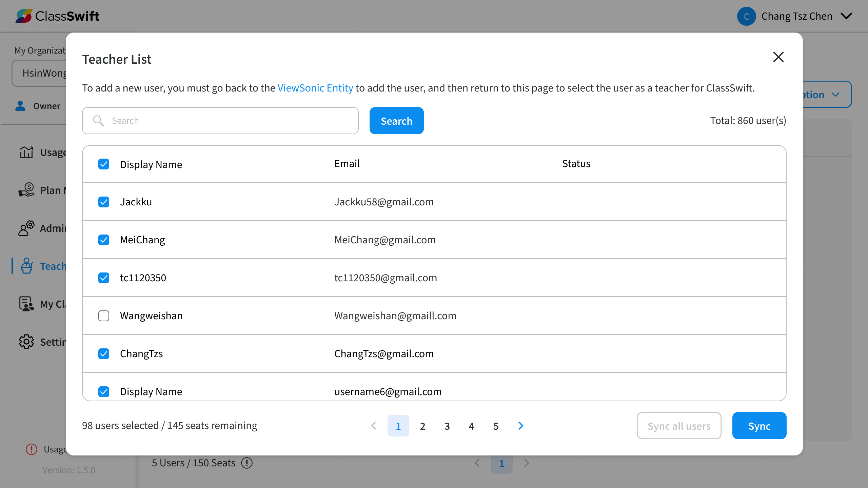Click the ClassSwift logo
868x488 pixels.
point(57,16)
